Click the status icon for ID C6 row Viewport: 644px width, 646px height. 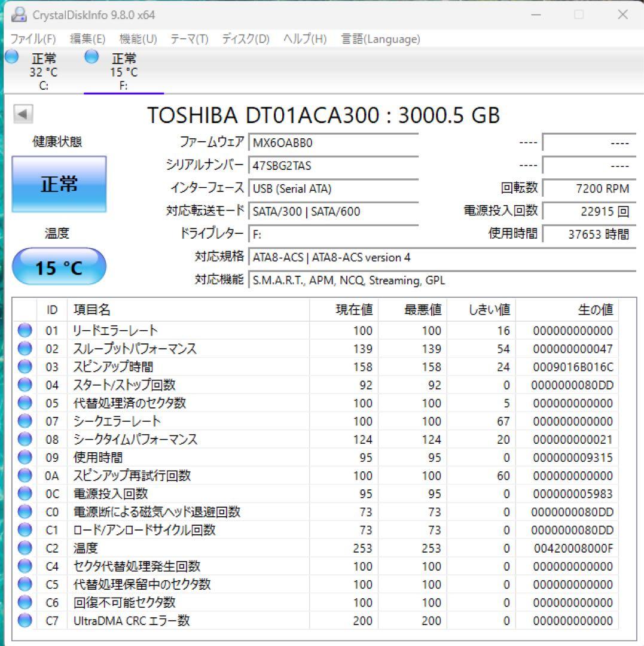(25, 602)
